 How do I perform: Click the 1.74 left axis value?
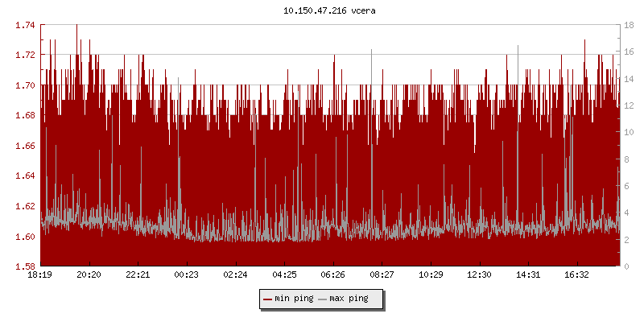pos(24,25)
